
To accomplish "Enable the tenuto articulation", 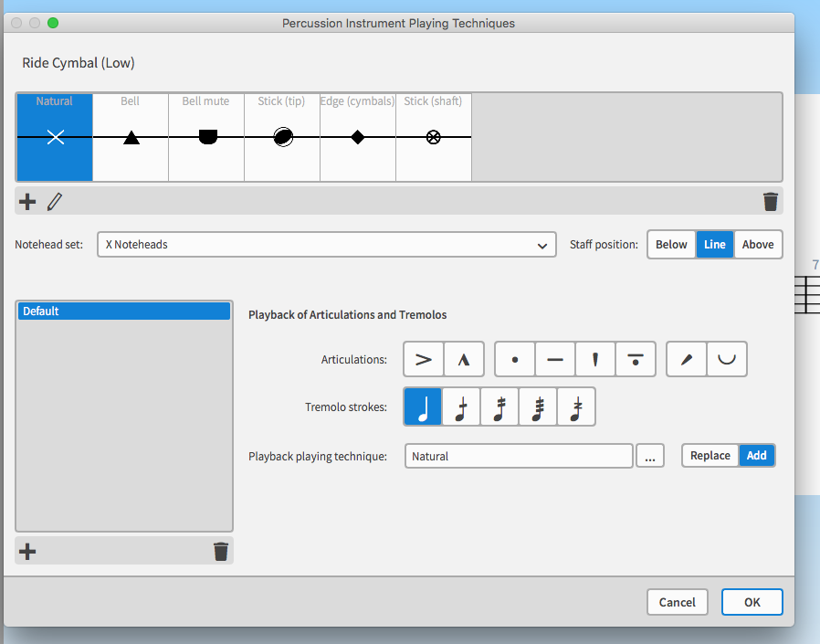I will (554, 359).
